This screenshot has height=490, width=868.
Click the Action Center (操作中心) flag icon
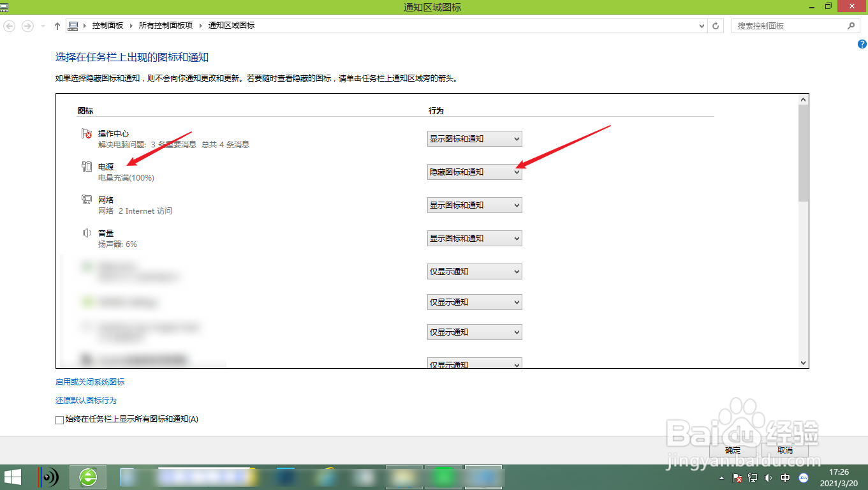pos(87,134)
